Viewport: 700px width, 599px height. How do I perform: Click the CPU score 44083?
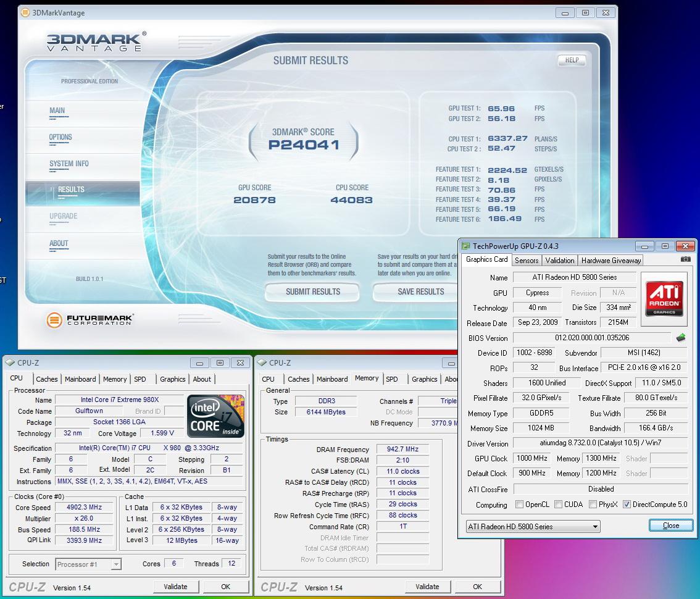[x=352, y=200]
